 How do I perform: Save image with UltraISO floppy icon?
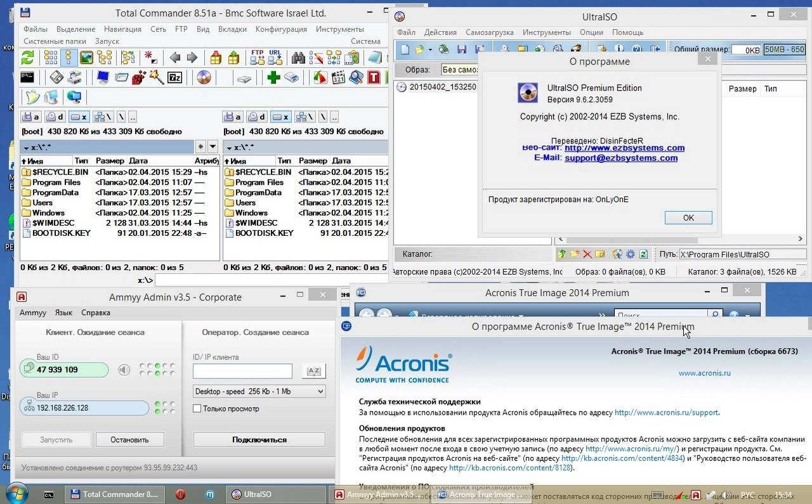(462, 49)
